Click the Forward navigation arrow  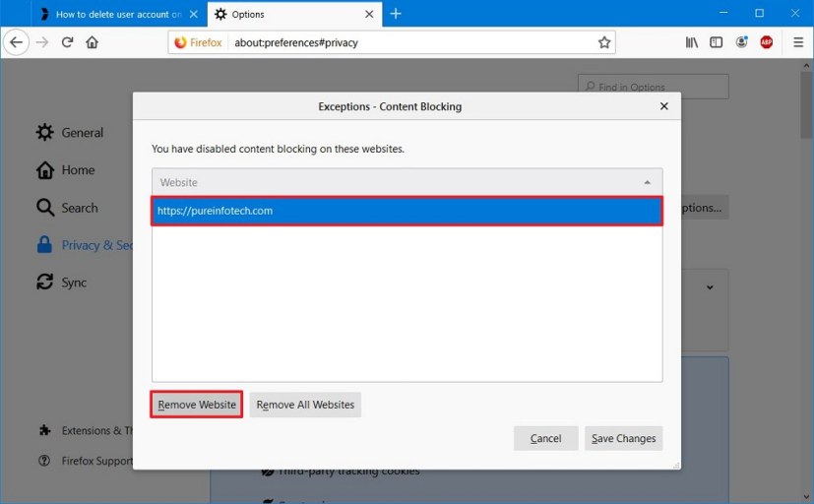42,42
